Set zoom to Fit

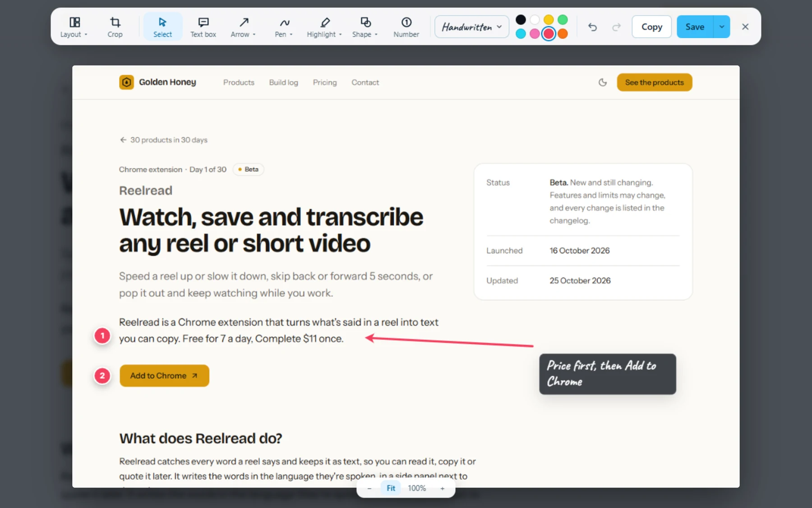click(391, 488)
